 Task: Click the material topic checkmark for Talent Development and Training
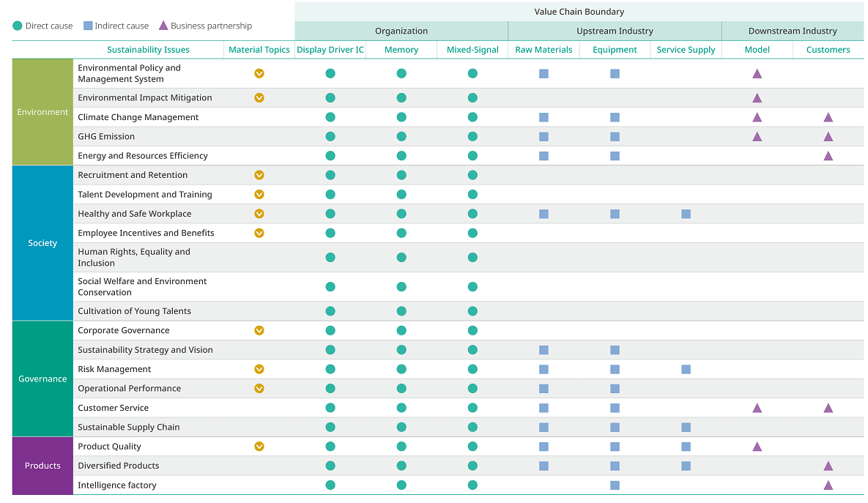pyautogui.click(x=259, y=194)
